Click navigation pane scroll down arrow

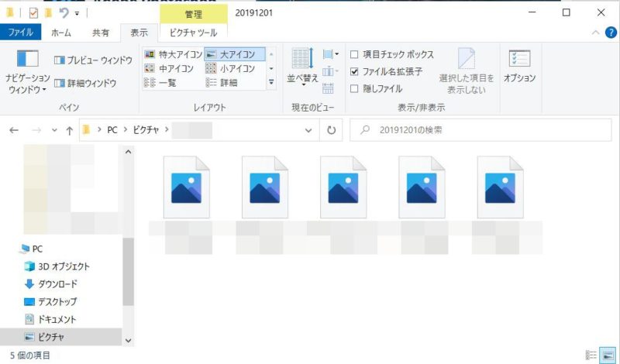click(128, 340)
